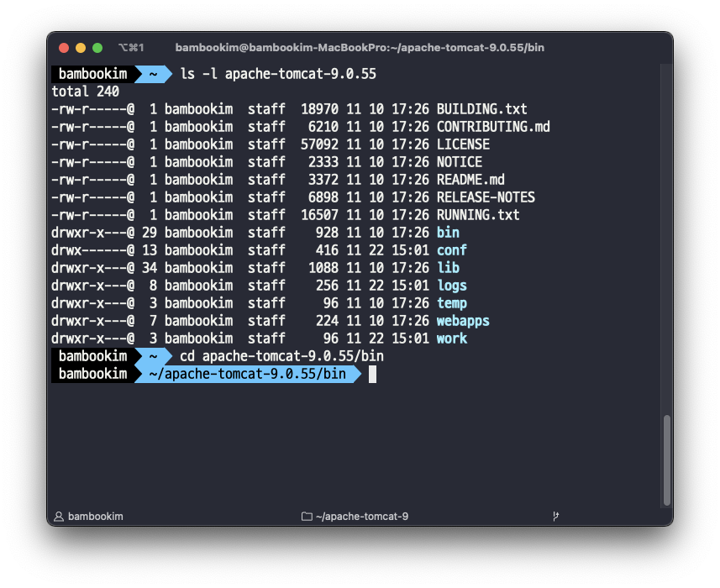Click the user icon beside bambookim in status bar
The image size is (720, 588).
click(59, 517)
